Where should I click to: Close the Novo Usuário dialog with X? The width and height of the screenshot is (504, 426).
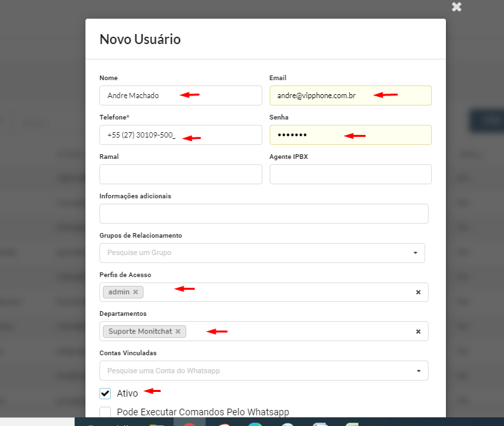[457, 7]
